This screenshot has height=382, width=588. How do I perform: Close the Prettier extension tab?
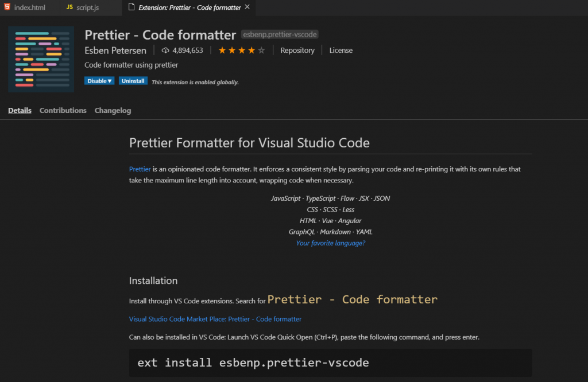coord(247,7)
